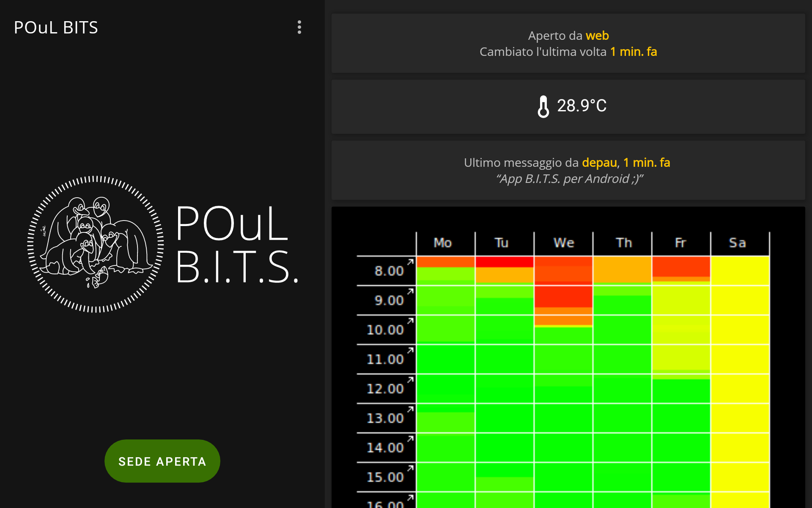Click the yellow 'web' link
Viewport: 812px width, 508px height.
(597, 36)
